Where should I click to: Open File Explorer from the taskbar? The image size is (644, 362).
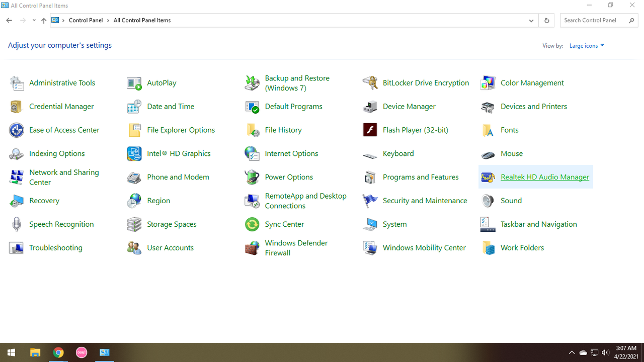(35, 352)
